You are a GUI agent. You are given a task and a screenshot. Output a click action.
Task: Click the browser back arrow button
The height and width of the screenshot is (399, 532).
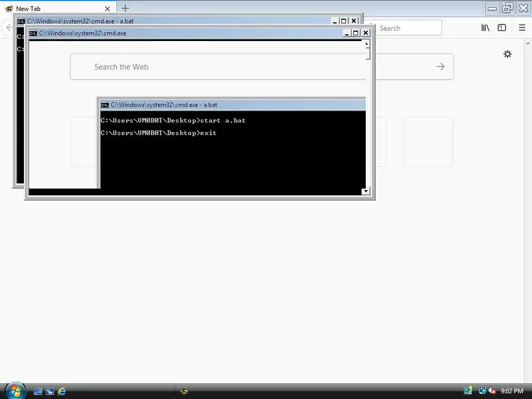(x=9, y=28)
